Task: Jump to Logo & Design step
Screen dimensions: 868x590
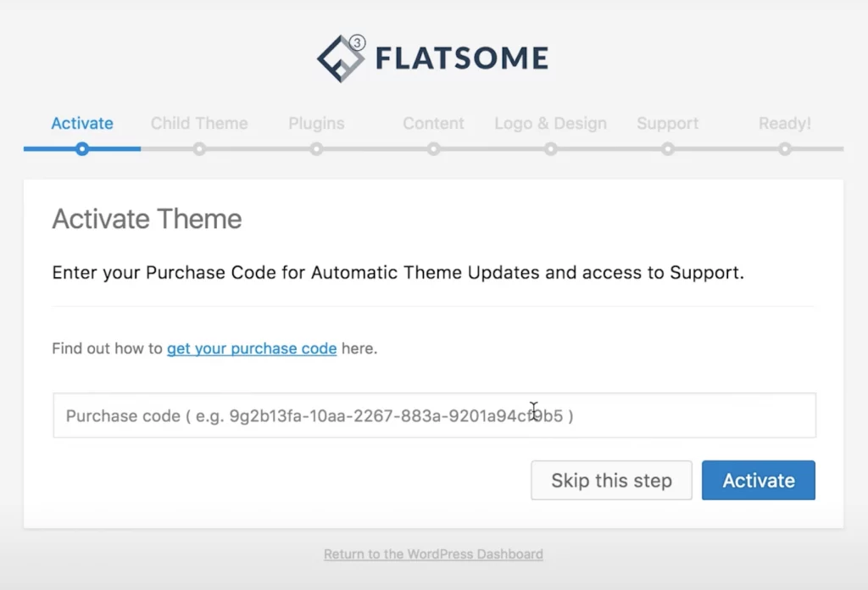Action: click(550, 123)
